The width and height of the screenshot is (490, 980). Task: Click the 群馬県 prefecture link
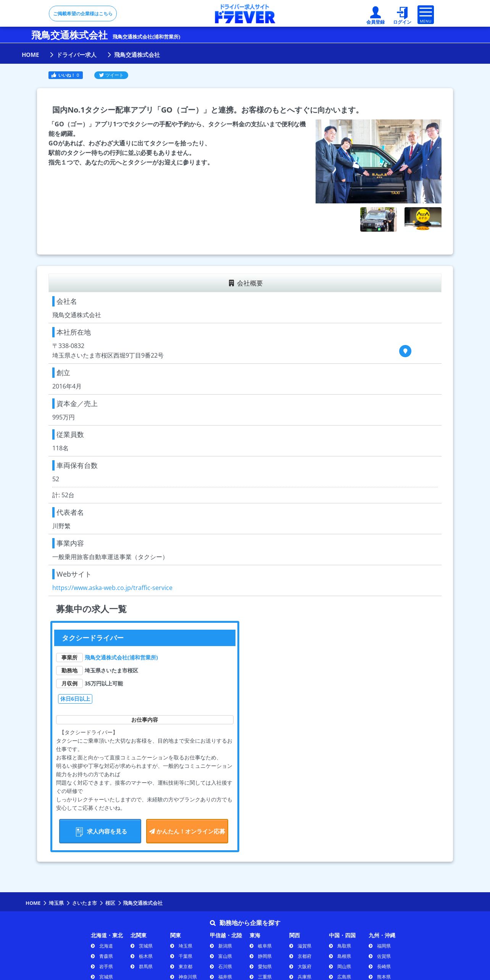[146, 967]
